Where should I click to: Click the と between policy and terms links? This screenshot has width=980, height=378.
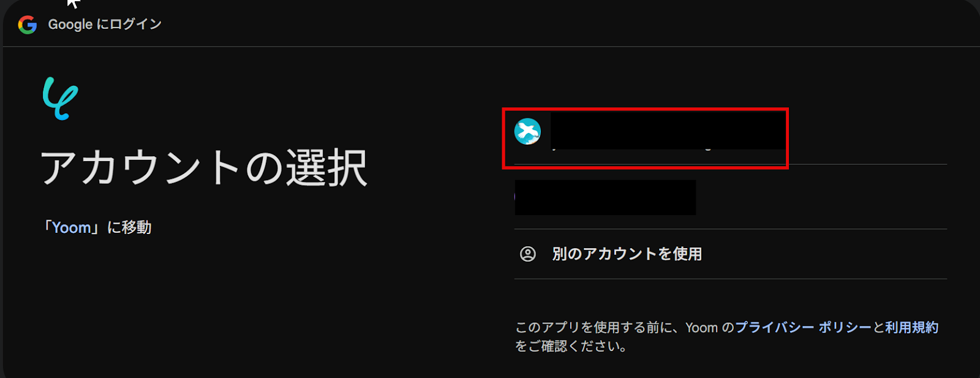click(x=878, y=328)
